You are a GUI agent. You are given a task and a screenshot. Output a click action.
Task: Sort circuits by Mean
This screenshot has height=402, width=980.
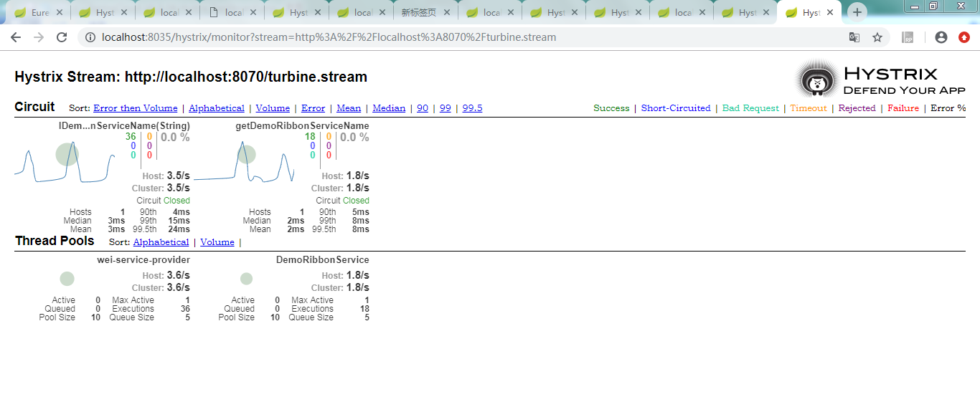pyautogui.click(x=349, y=108)
